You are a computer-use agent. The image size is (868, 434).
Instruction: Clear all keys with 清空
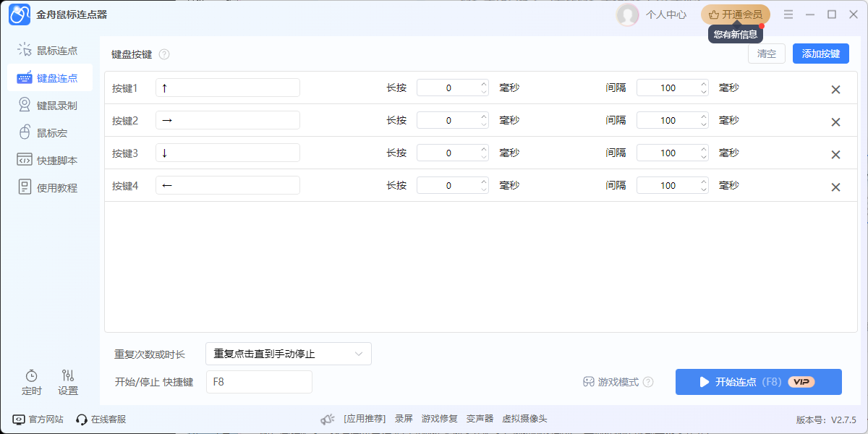pyautogui.click(x=766, y=53)
